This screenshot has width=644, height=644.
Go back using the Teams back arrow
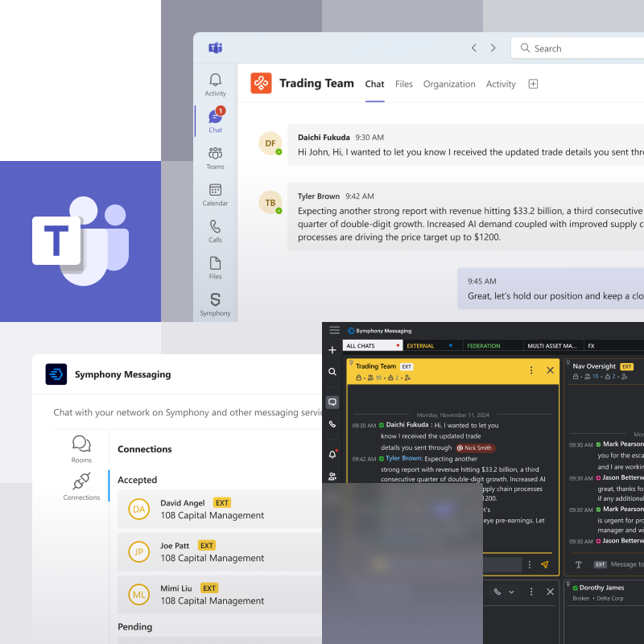click(x=474, y=48)
